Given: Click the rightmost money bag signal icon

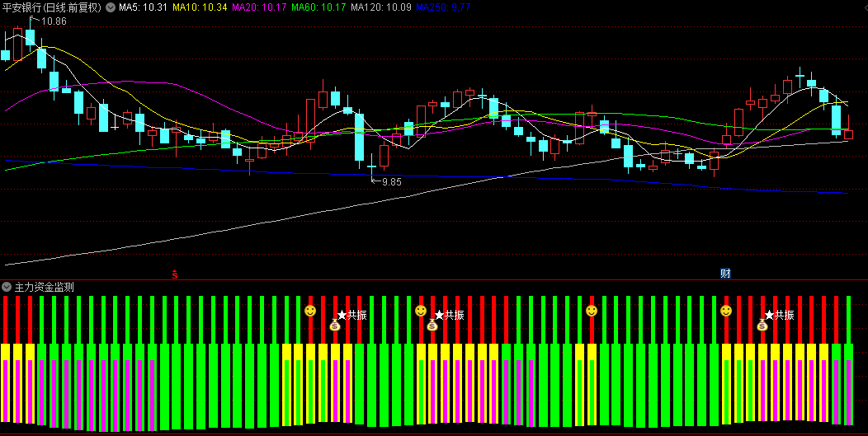Looking at the screenshot, I should point(762,325).
